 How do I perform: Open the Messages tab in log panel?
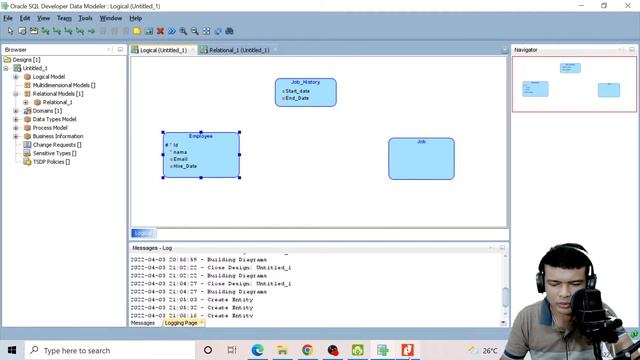tap(143, 323)
